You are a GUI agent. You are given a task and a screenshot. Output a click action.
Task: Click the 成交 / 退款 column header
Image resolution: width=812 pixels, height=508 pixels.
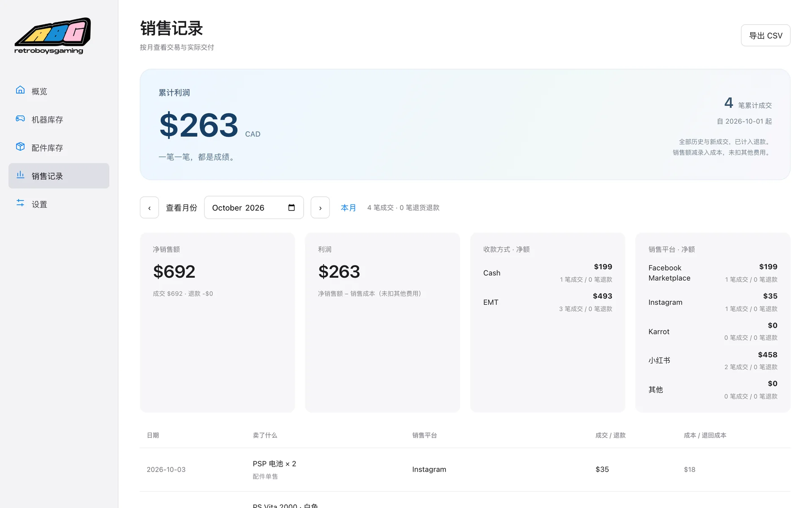(610, 435)
